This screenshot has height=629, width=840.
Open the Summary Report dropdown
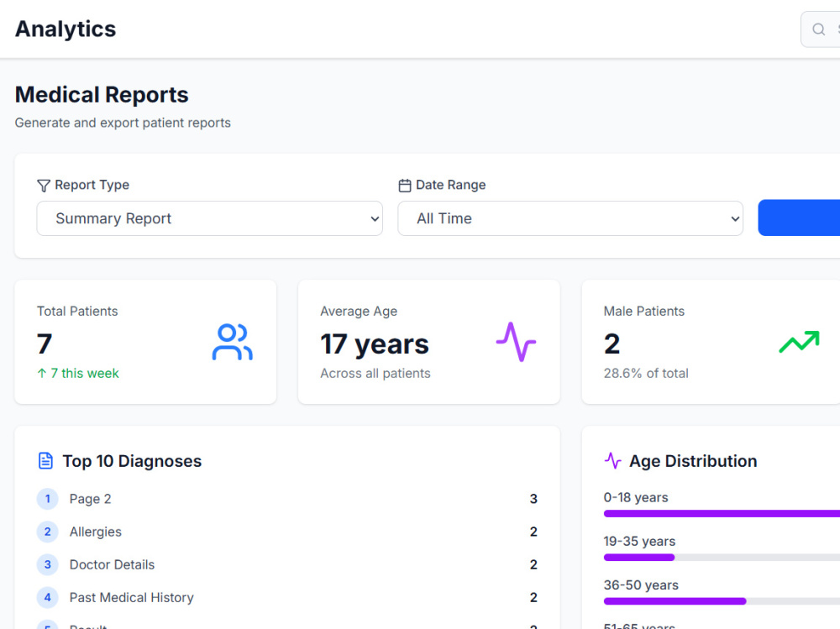click(209, 218)
